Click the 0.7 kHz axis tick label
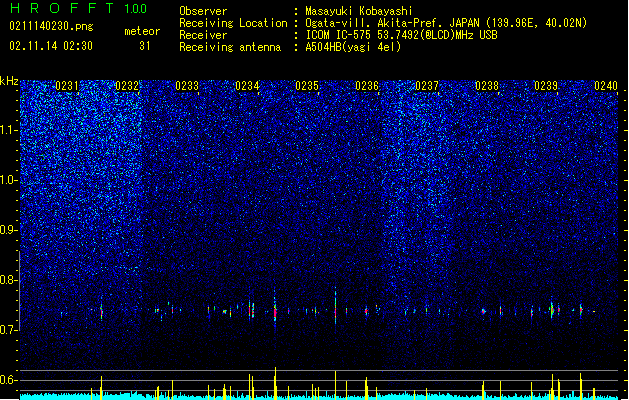Viewport: 629px width, 400px height. click(x=9, y=330)
